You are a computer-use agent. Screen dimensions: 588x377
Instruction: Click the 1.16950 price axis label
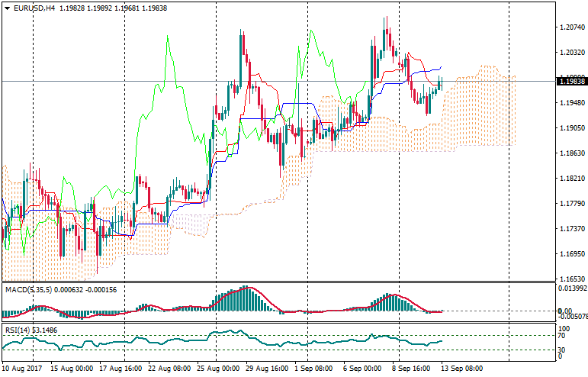(x=570, y=254)
